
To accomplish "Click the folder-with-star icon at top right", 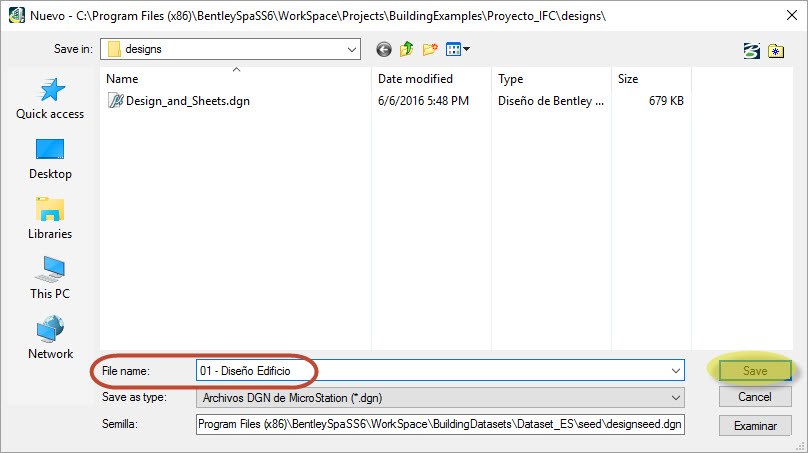I will pyautogui.click(x=776, y=51).
